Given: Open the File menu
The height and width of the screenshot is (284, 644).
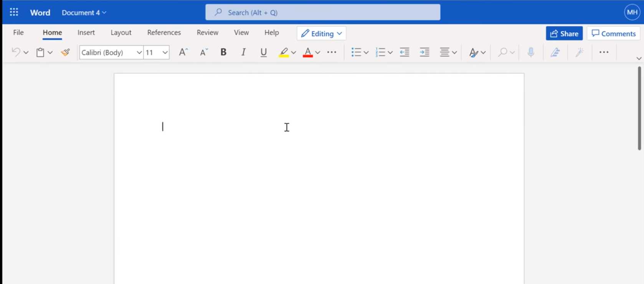Looking at the screenshot, I should coord(18,33).
